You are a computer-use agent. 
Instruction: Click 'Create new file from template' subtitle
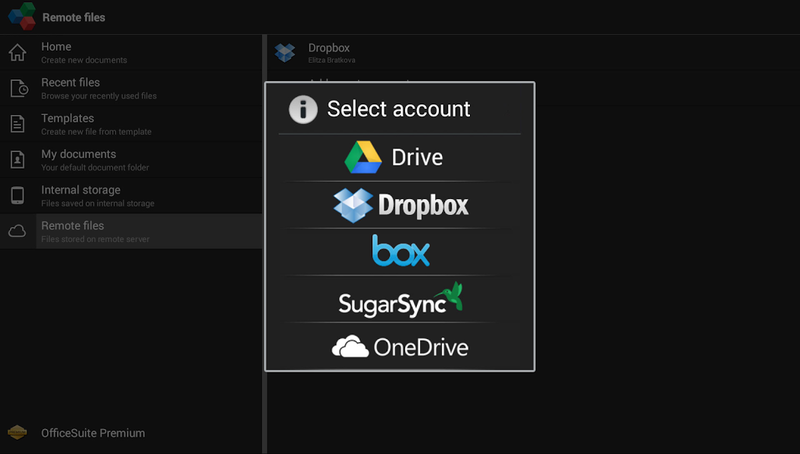coord(96,132)
